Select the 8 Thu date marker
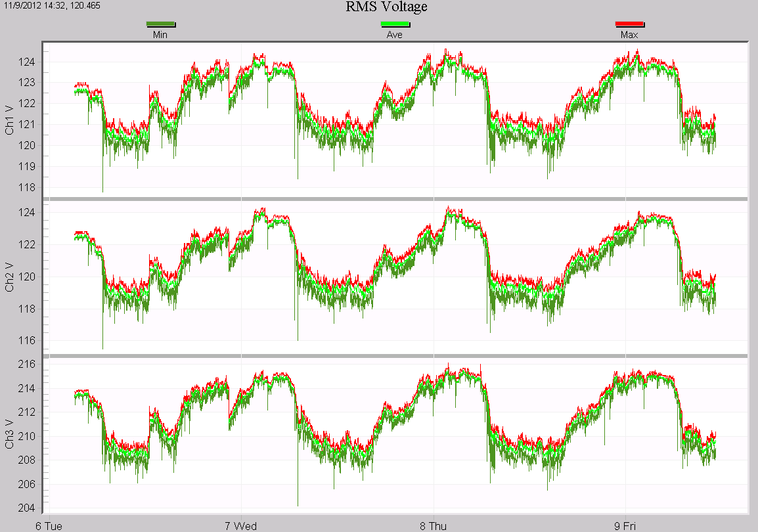Screen dimensions: 758x532 (434, 525)
